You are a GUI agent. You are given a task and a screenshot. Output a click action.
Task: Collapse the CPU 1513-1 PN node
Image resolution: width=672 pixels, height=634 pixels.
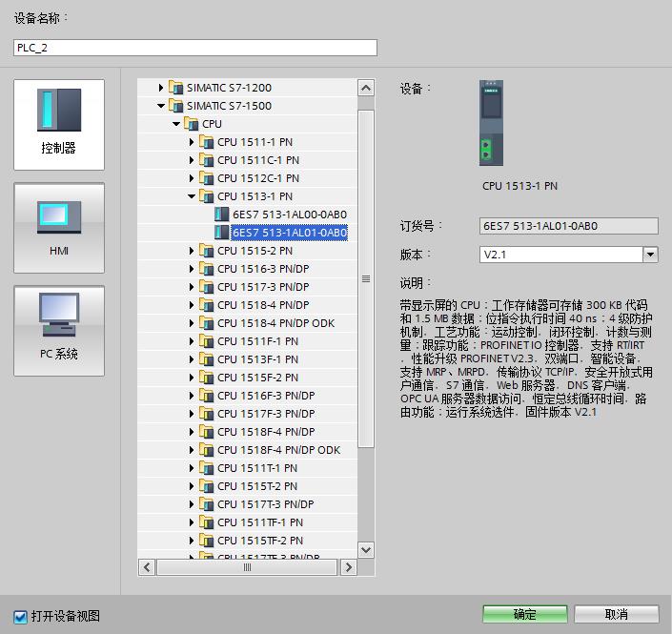[x=192, y=196]
